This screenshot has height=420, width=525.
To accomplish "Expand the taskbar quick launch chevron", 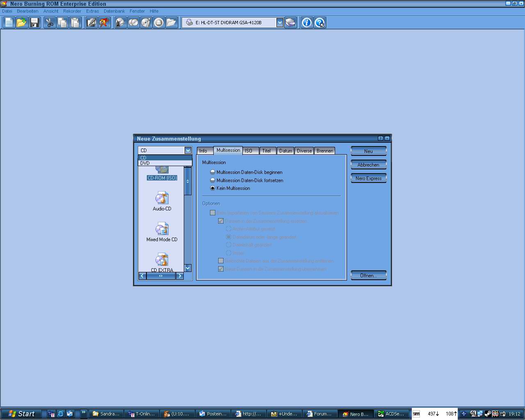I will point(84,412).
